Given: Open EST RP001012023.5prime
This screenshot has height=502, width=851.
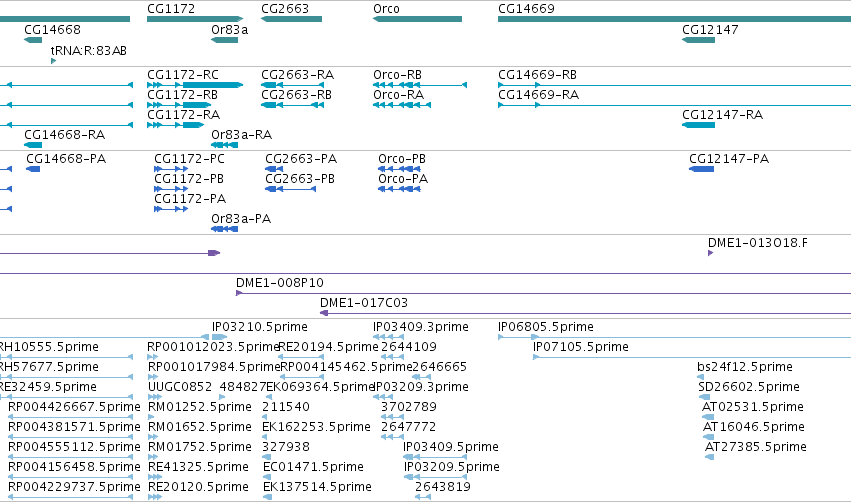Looking at the screenshot, I should pos(213,347).
